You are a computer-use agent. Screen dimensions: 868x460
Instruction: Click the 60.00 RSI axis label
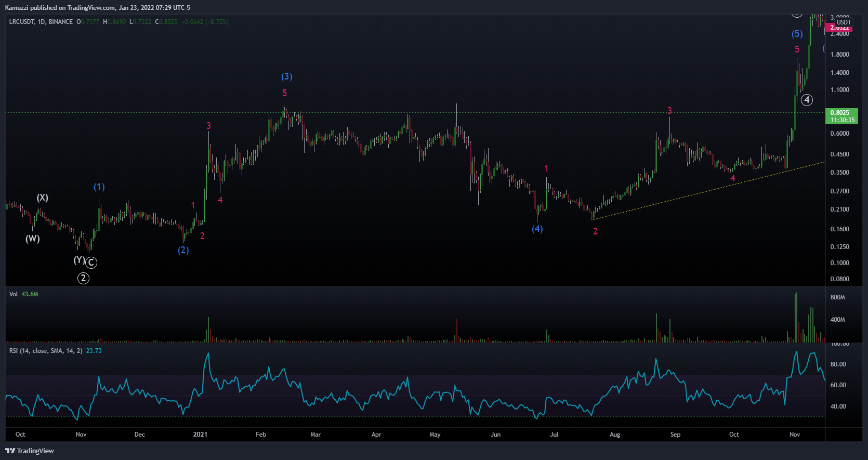pyautogui.click(x=838, y=385)
